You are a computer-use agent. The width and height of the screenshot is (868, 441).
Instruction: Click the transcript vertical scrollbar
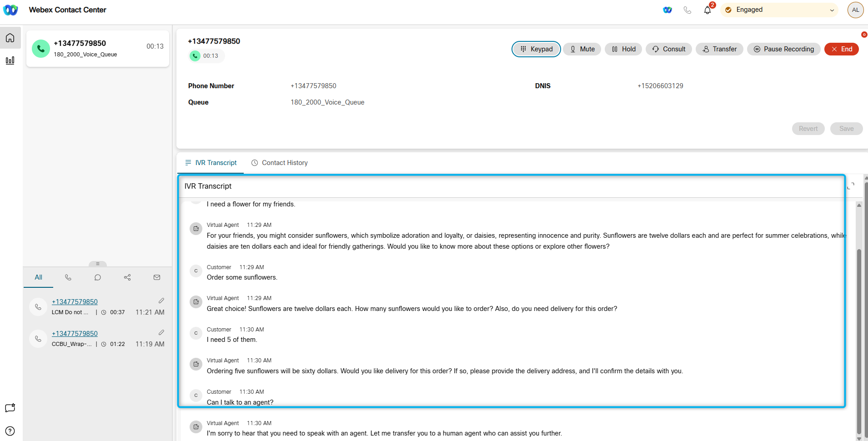pos(859,341)
